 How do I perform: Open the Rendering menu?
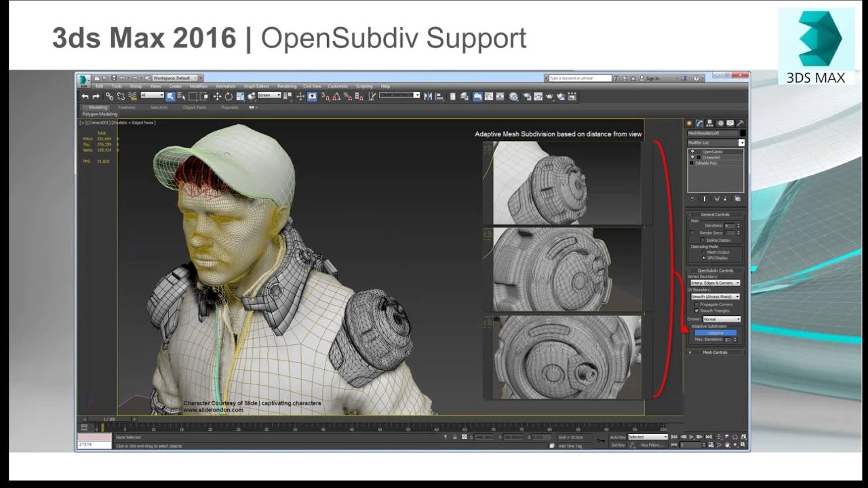click(x=287, y=86)
